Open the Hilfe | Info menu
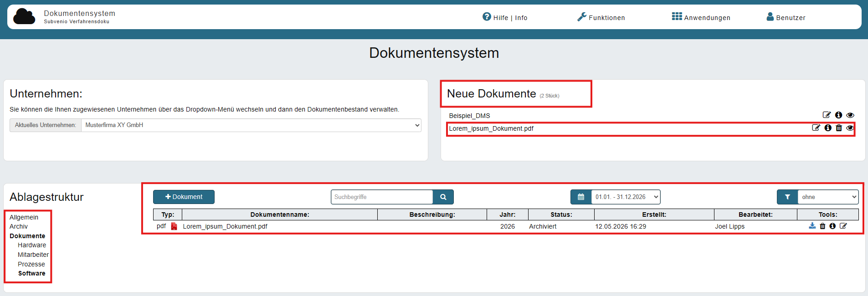 click(x=505, y=17)
